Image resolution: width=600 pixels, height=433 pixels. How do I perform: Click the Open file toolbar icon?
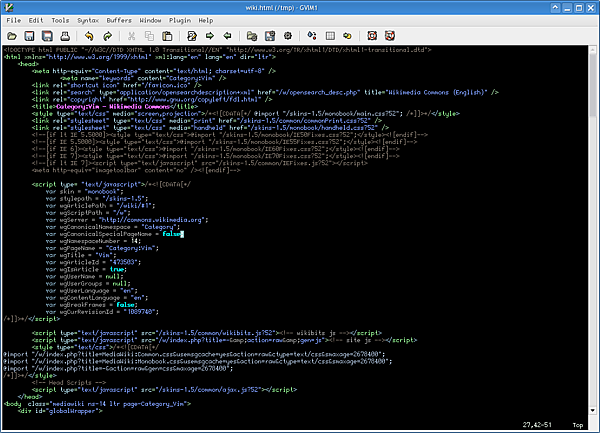tap(12, 35)
